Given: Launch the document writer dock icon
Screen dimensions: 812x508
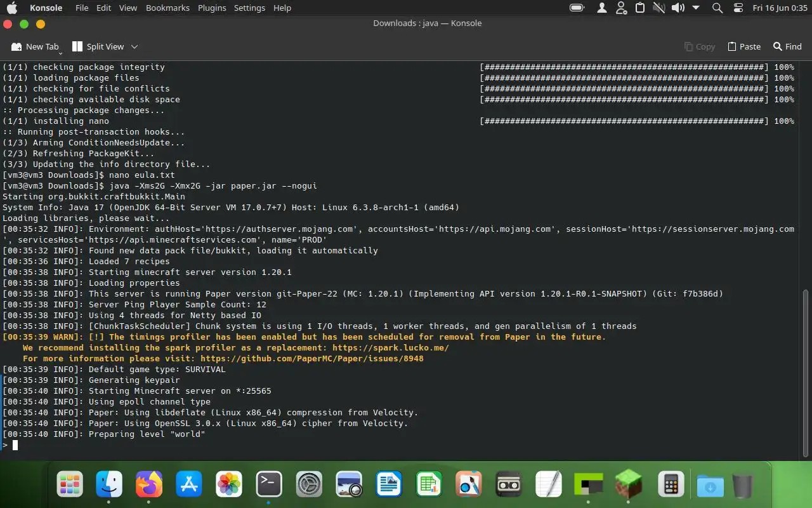Looking at the screenshot, I should (389, 485).
